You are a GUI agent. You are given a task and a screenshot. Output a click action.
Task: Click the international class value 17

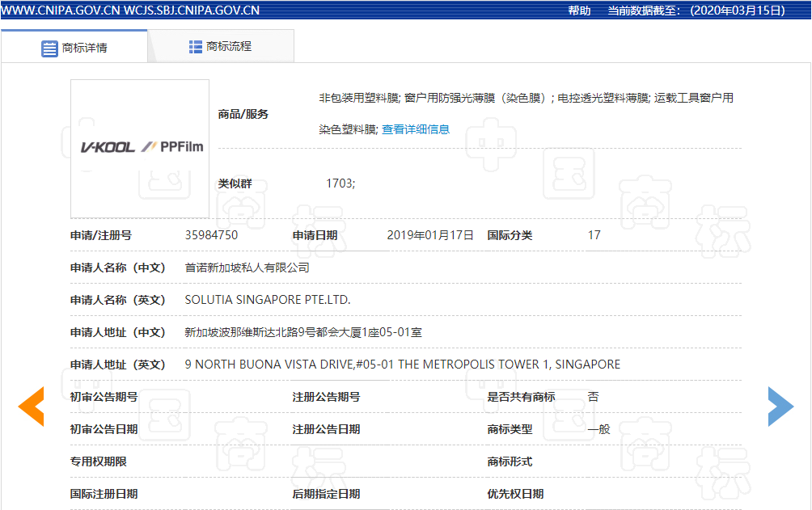pos(594,235)
